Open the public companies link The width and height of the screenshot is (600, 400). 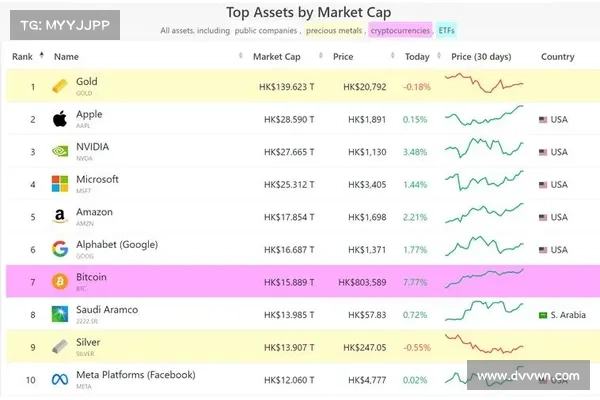tap(267, 31)
